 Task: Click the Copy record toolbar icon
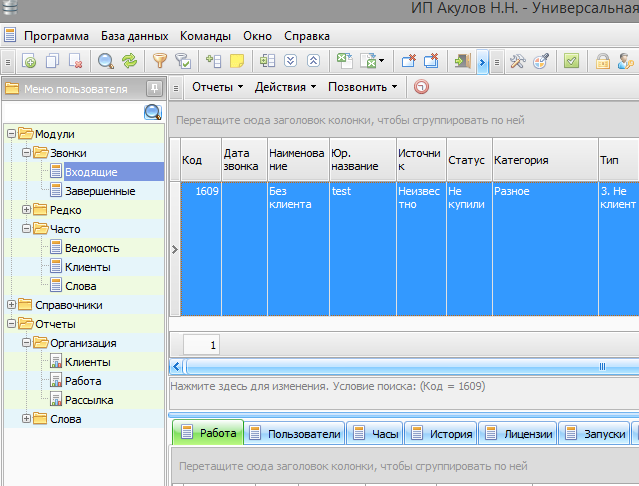click(x=52, y=62)
